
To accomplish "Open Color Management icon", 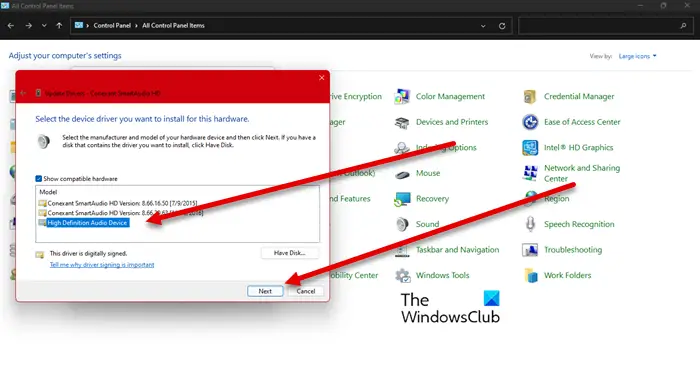I will [x=402, y=96].
